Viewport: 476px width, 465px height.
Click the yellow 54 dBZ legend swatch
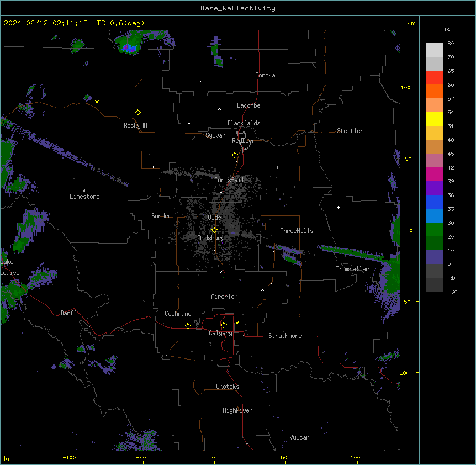click(434, 119)
